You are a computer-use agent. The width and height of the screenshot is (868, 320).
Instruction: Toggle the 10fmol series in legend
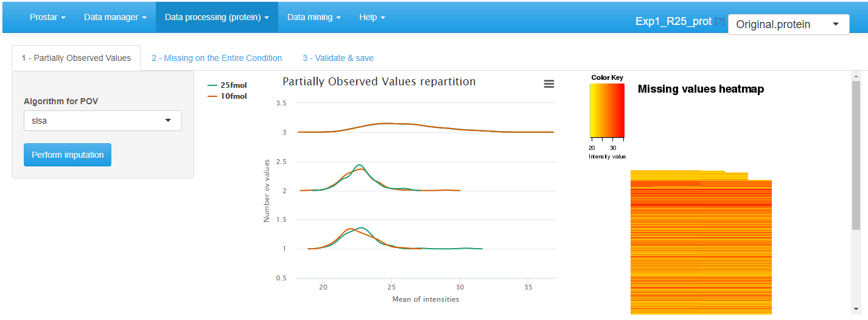[229, 96]
